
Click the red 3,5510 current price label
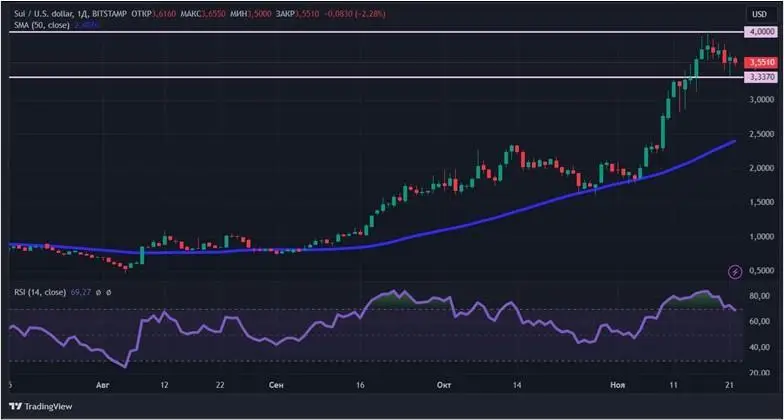pyautogui.click(x=761, y=62)
